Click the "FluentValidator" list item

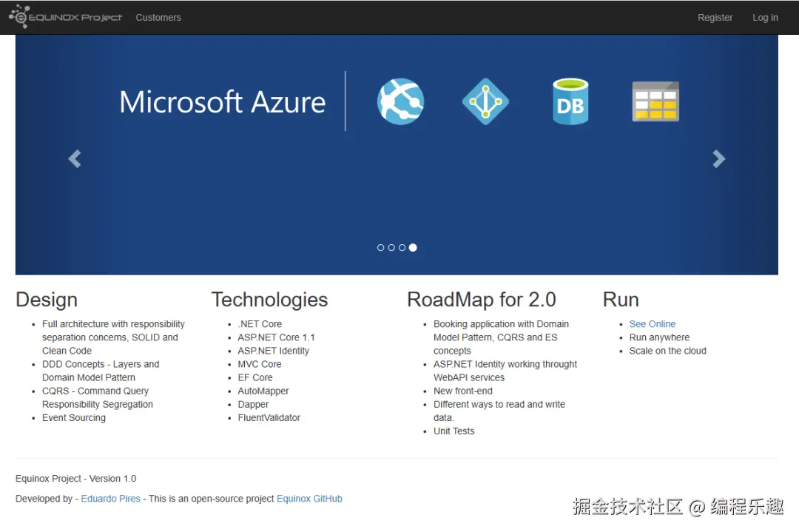point(269,418)
